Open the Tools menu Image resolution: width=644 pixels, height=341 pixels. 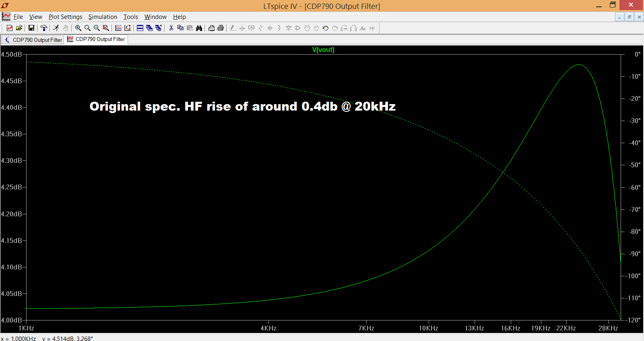[x=131, y=17]
